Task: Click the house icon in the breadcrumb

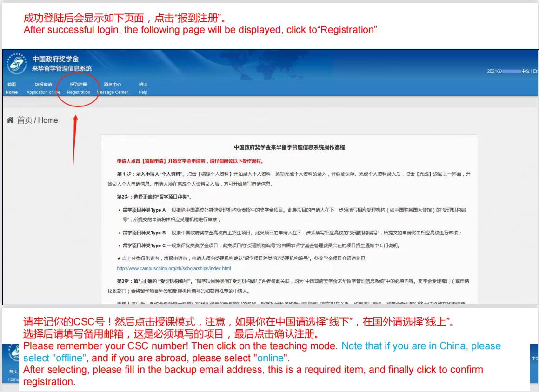Action: click(9, 120)
